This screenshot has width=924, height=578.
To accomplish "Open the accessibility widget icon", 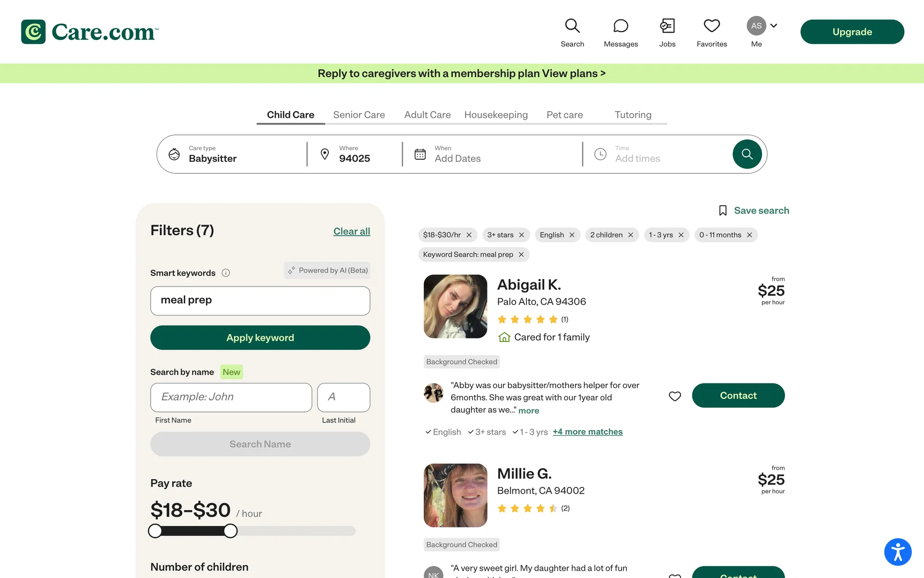I will coord(898,552).
